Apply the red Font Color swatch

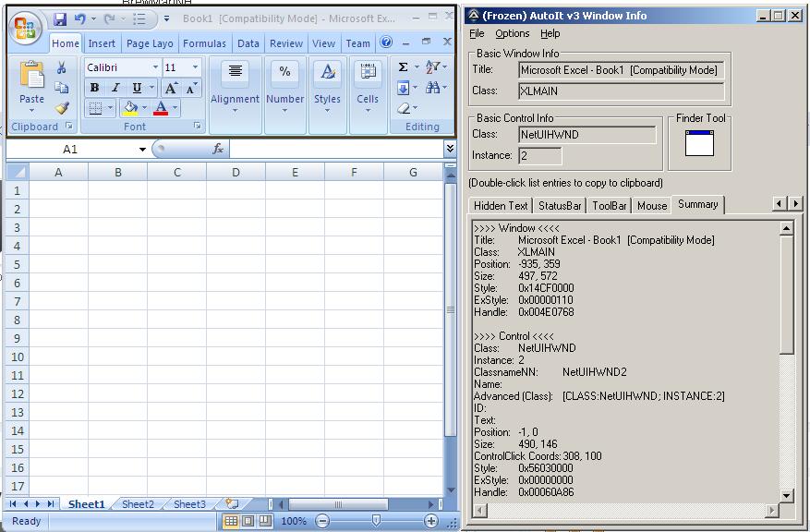coord(161,108)
